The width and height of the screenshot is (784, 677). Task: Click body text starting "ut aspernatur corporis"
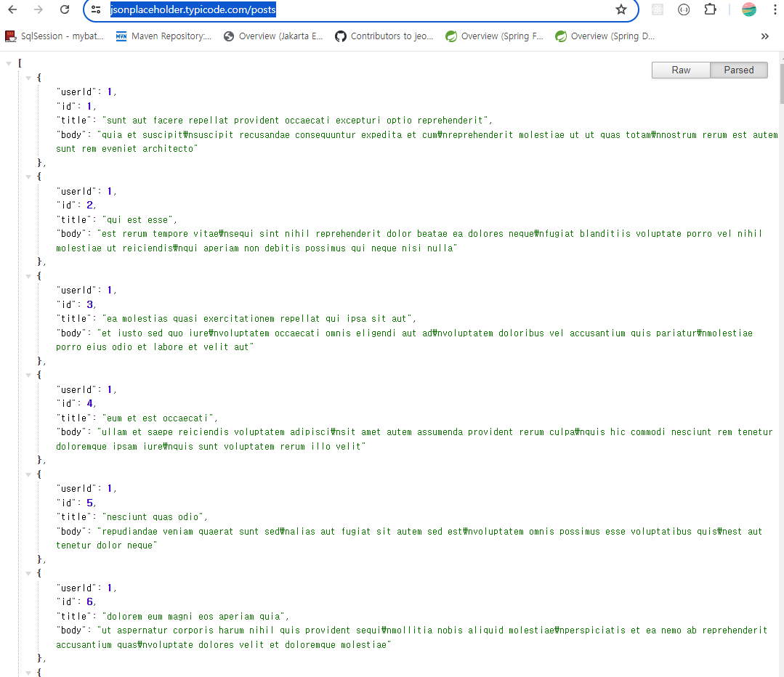click(411, 638)
